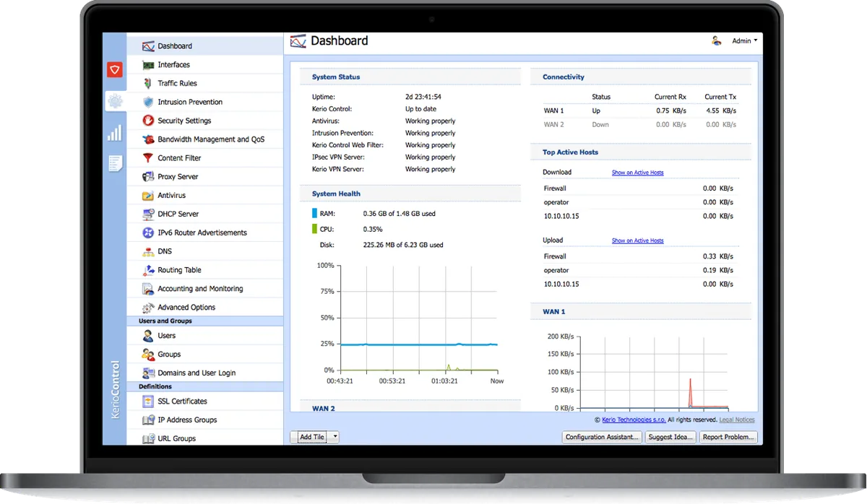The image size is (867, 504).
Task: Click the Routing Table icon
Action: (148, 270)
